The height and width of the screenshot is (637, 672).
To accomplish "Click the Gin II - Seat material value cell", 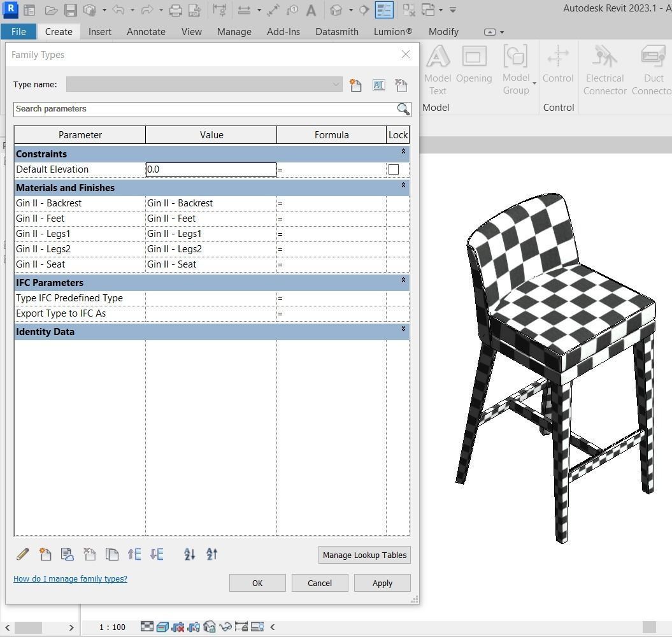I will [211, 264].
